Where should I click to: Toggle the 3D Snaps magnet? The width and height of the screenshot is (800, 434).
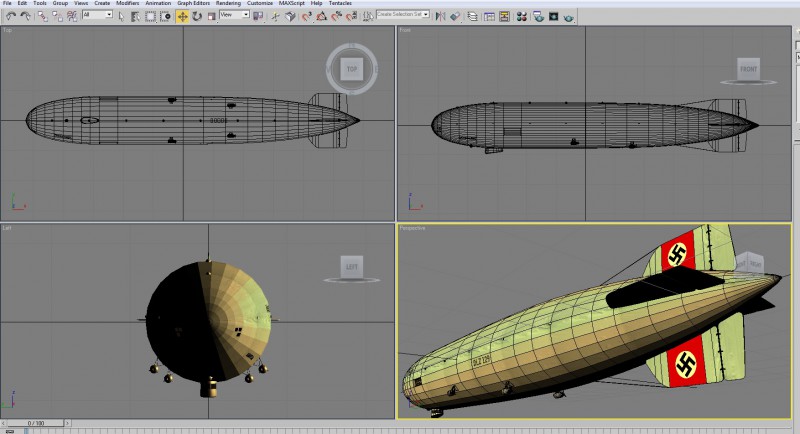[x=307, y=16]
